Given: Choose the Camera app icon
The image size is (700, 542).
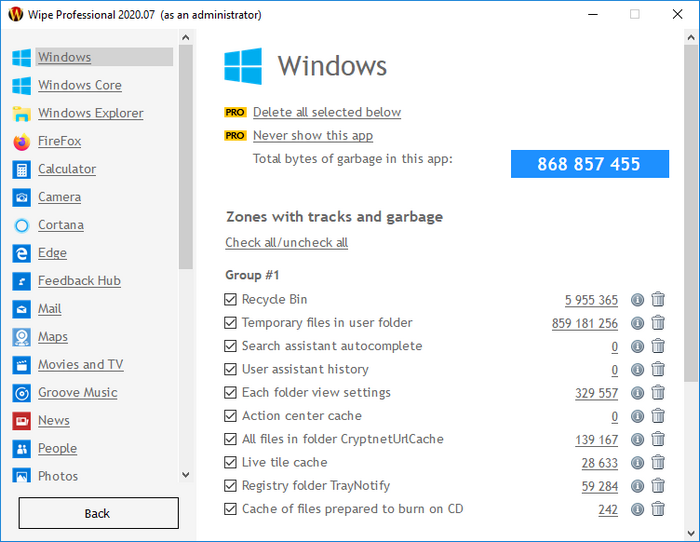Looking at the screenshot, I should click(21, 197).
